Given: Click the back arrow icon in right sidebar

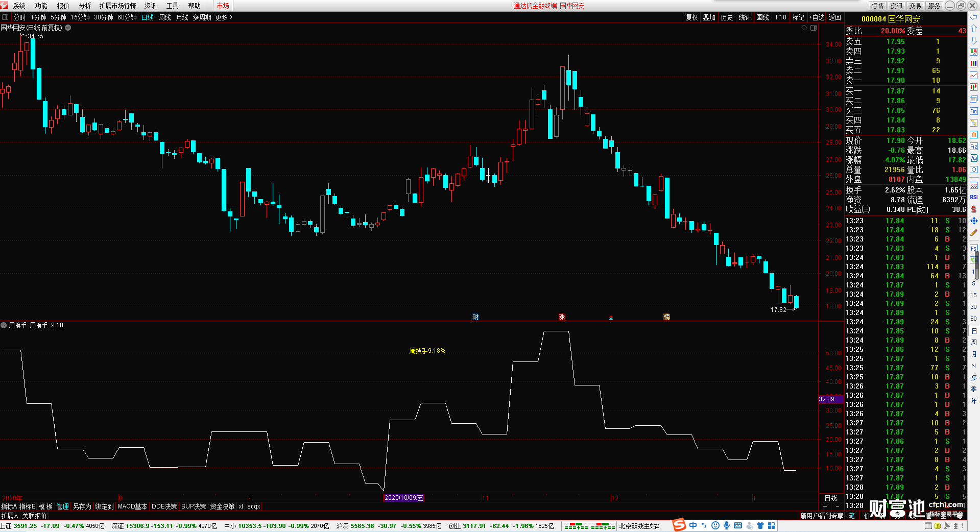Looking at the screenshot, I should [973, 17].
